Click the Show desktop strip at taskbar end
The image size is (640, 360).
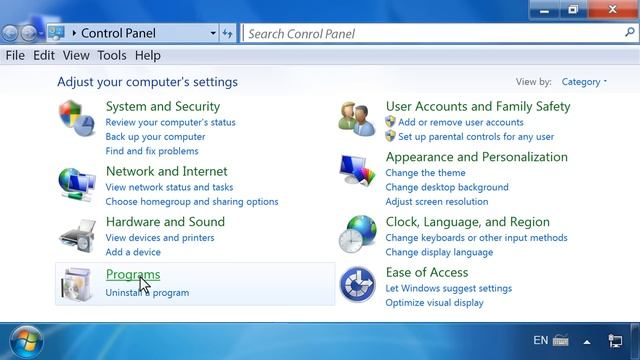[635, 341]
